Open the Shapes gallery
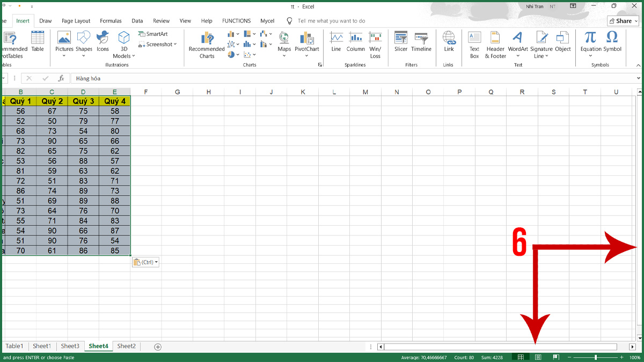Screen dimensions: 644x362 [84, 45]
